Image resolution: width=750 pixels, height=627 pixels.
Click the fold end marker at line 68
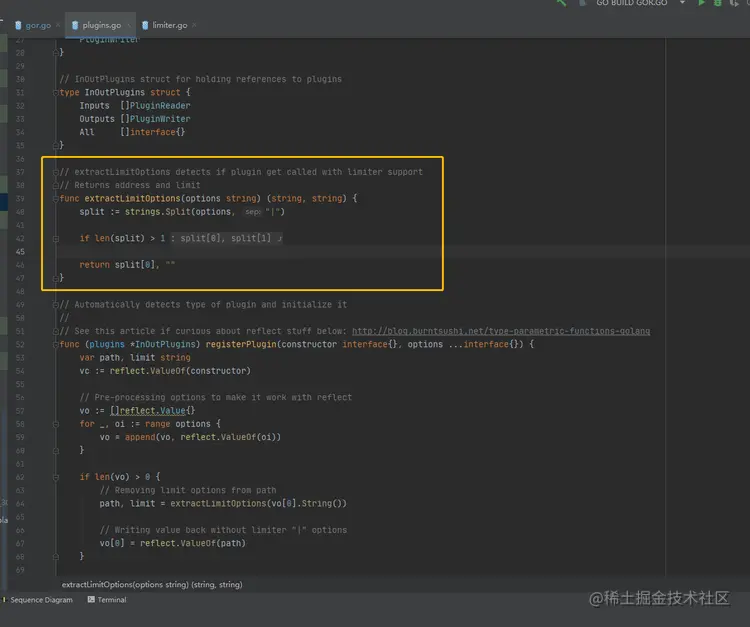[x=56, y=556]
